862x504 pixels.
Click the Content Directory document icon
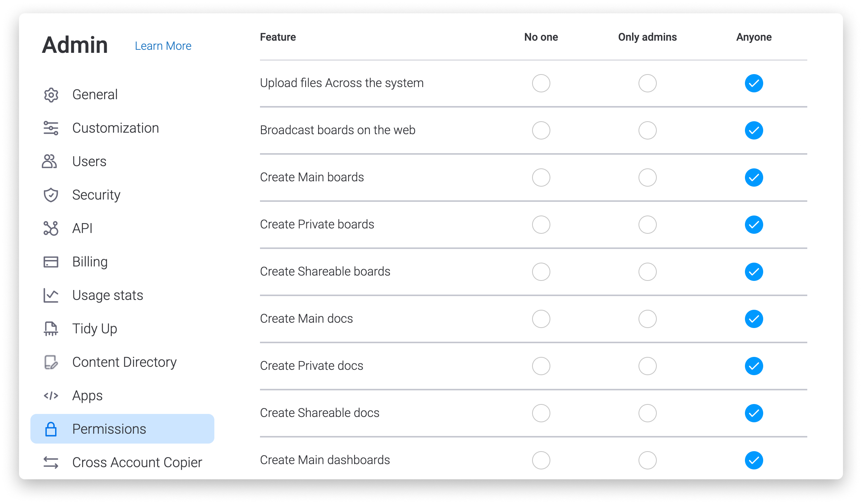tap(51, 362)
